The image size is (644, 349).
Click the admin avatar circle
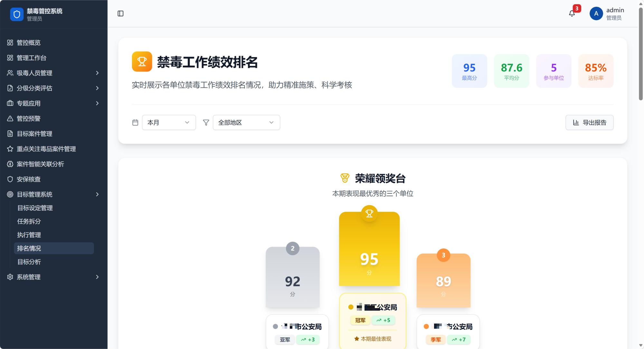[x=596, y=14]
